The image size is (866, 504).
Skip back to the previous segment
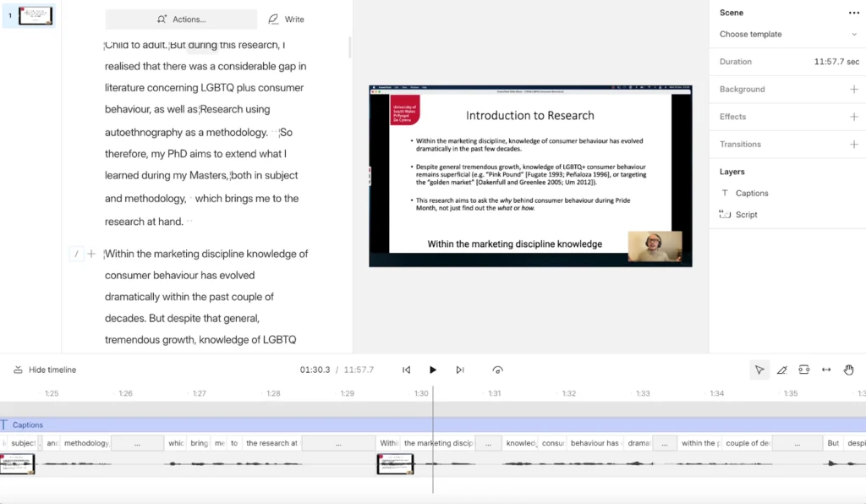(x=406, y=370)
